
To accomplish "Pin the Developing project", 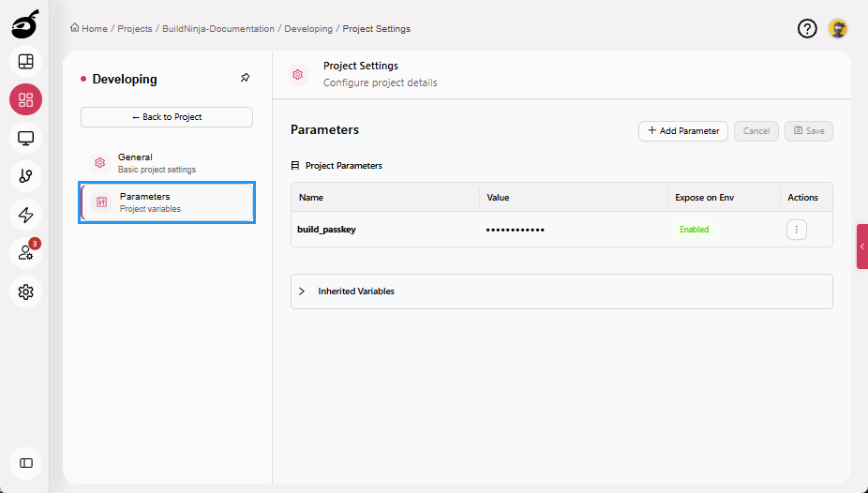I will pyautogui.click(x=245, y=78).
